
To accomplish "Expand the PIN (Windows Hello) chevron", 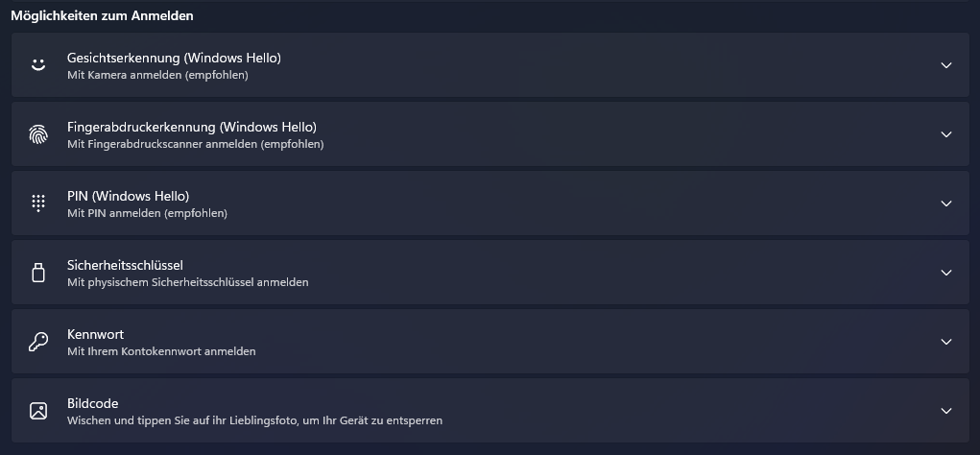I will point(946,204).
